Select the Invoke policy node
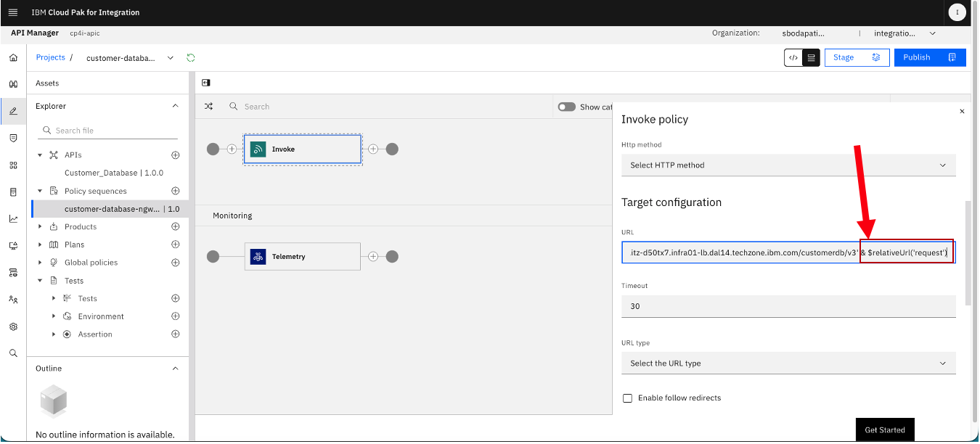Viewport: 980px width, 444px height. point(302,149)
